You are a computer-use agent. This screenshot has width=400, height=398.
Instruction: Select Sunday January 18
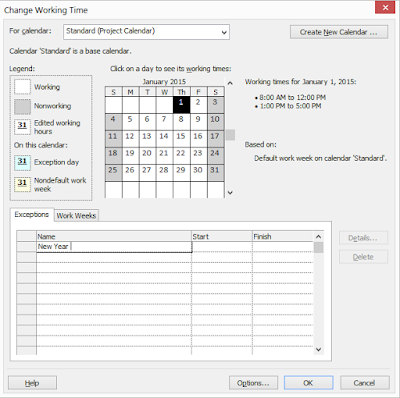tap(113, 156)
